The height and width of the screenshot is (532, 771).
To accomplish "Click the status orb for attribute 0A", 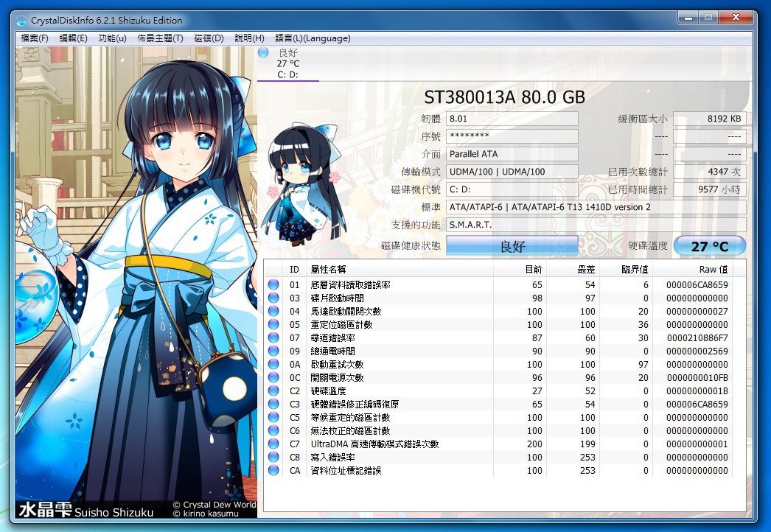I will point(273,364).
